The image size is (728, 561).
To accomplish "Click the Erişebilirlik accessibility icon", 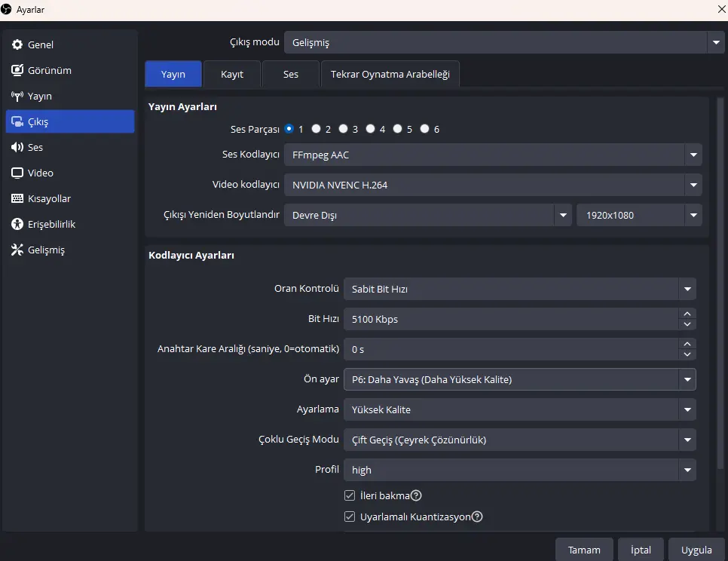I will pos(17,224).
